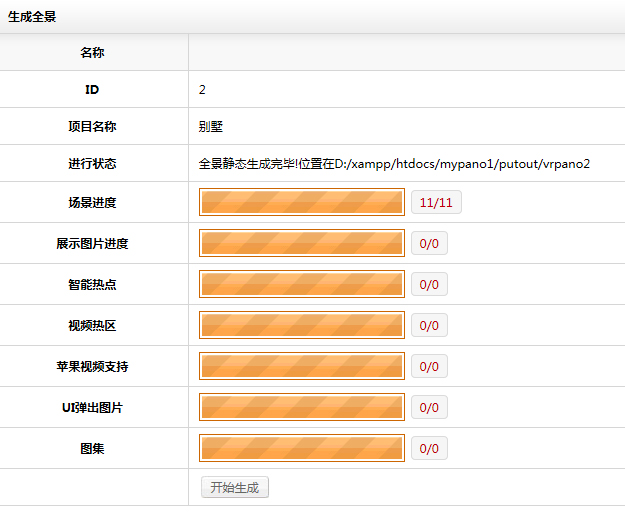Click the UI弹出图片 progress bar

pyautogui.click(x=302, y=408)
